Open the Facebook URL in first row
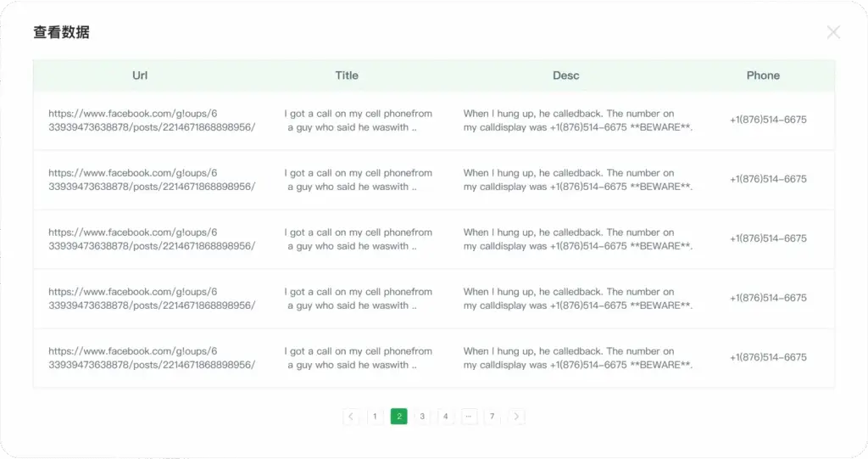 [x=152, y=120]
